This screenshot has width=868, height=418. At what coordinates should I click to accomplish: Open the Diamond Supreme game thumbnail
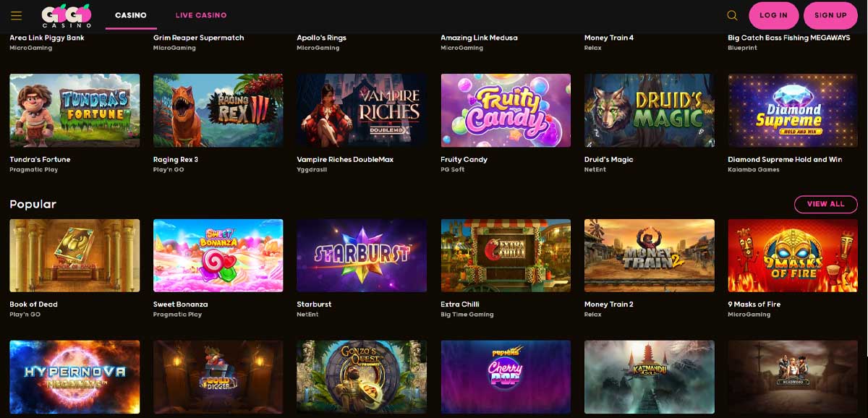point(793,111)
